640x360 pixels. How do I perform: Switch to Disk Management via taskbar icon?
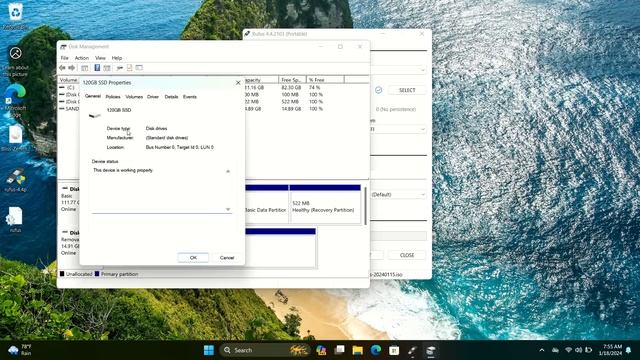[431, 350]
